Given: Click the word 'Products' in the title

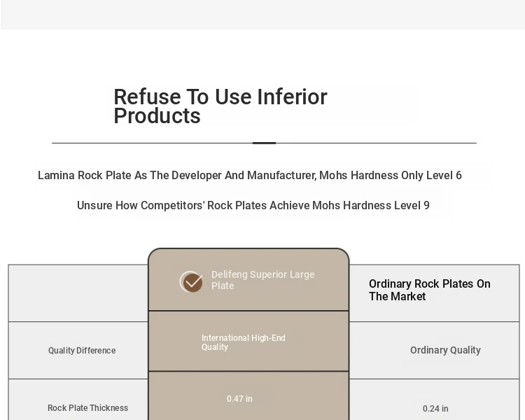Looking at the screenshot, I should pos(157,116).
